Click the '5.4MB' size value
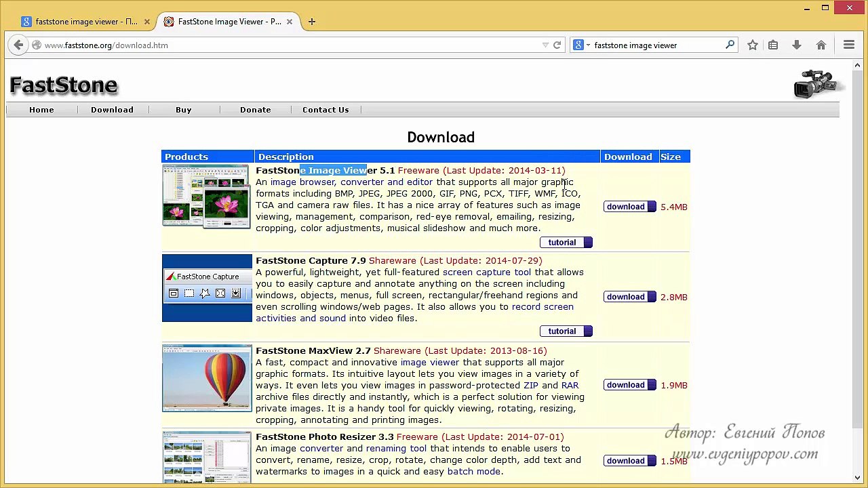The height and width of the screenshot is (488, 868). pyautogui.click(x=674, y=207)
